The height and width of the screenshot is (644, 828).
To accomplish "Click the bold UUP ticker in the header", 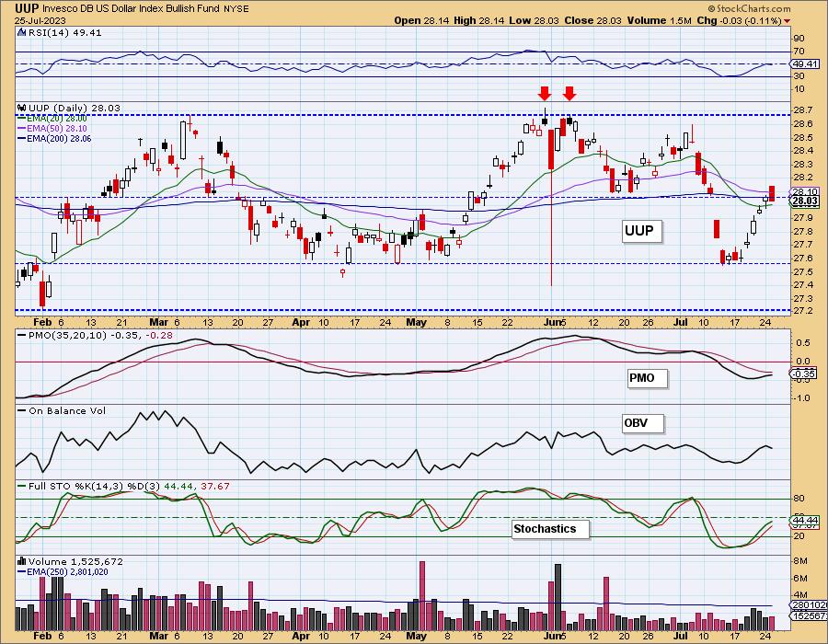I will click(x=26, y=8).
